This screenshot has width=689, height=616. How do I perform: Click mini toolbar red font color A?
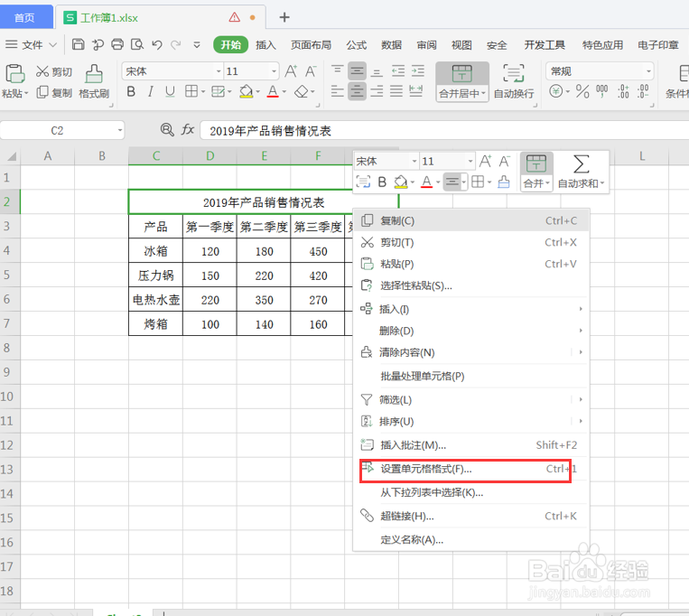(426, 182)
